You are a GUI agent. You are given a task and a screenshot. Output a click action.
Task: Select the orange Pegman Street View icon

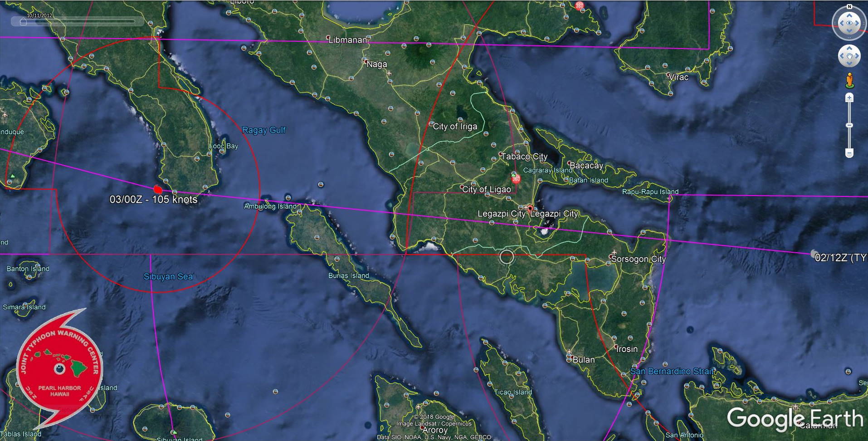[849, 80]
